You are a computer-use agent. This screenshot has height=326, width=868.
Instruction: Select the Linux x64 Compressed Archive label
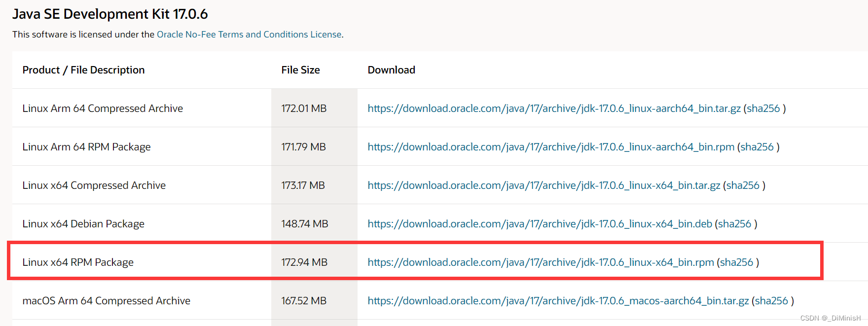94,185
